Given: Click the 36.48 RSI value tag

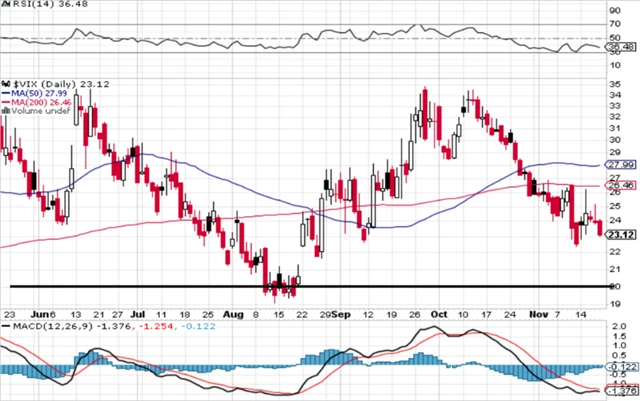Looking at the screenshot, I should [x=622, y=47].
